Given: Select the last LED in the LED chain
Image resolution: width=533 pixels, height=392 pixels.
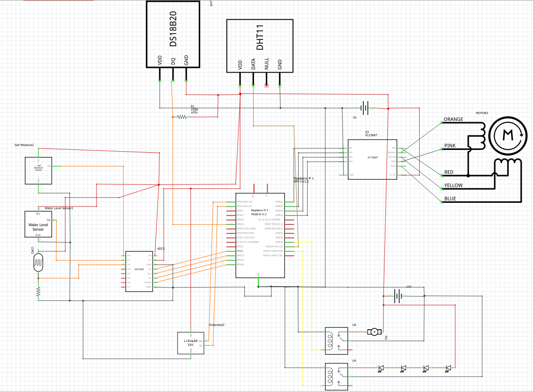Looking at the screenshot, I should [448, 368].
